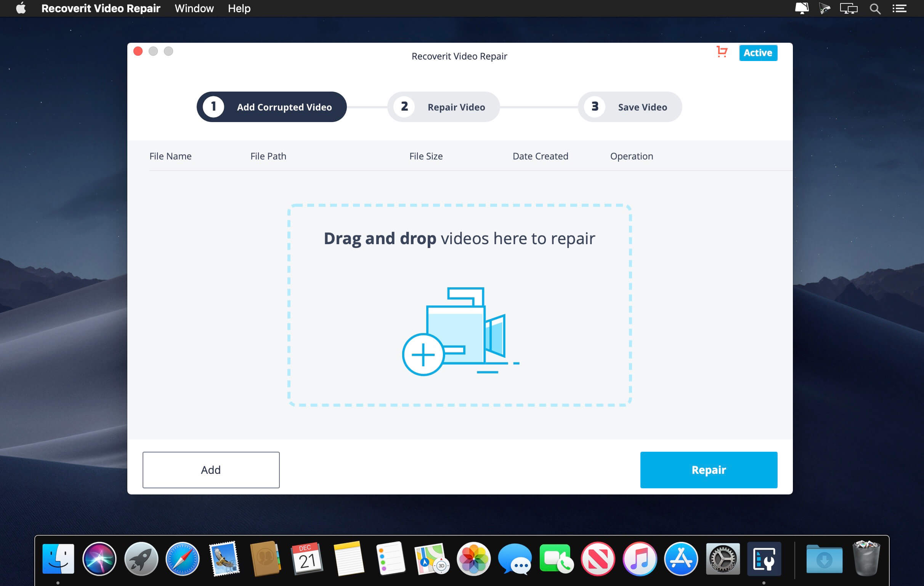Viewport: 924px width, 586px height.
Task: Open the Window menu
Action: pos(194,8)
